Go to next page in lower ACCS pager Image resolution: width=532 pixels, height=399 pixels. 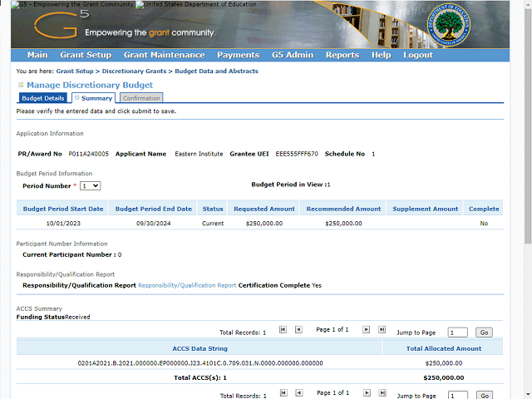click(x=367, y=392)
